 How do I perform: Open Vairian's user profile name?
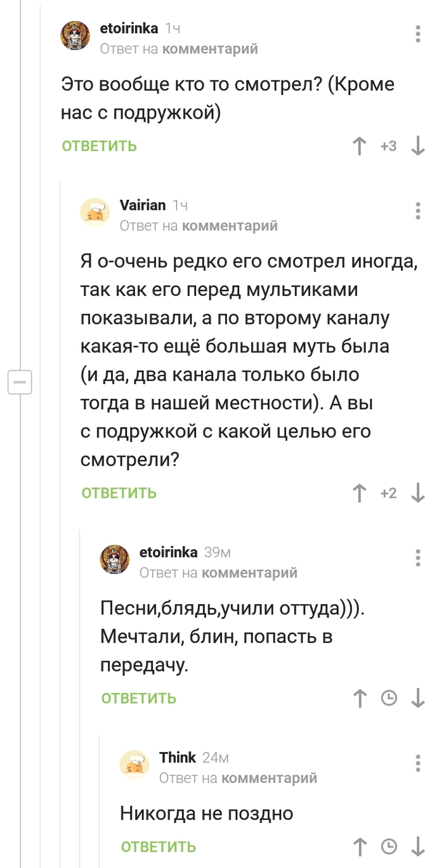coord(143,205)
